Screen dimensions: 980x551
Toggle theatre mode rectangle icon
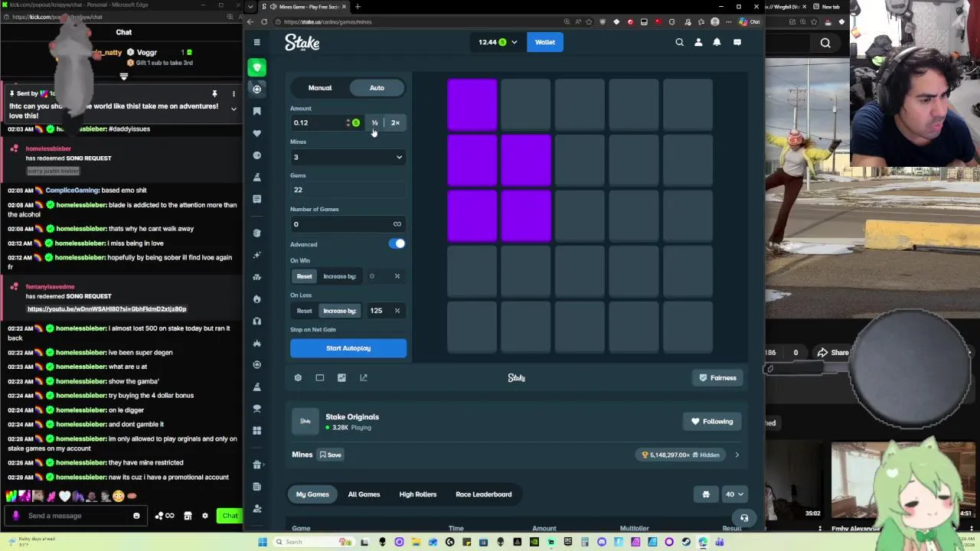point(320,377)
